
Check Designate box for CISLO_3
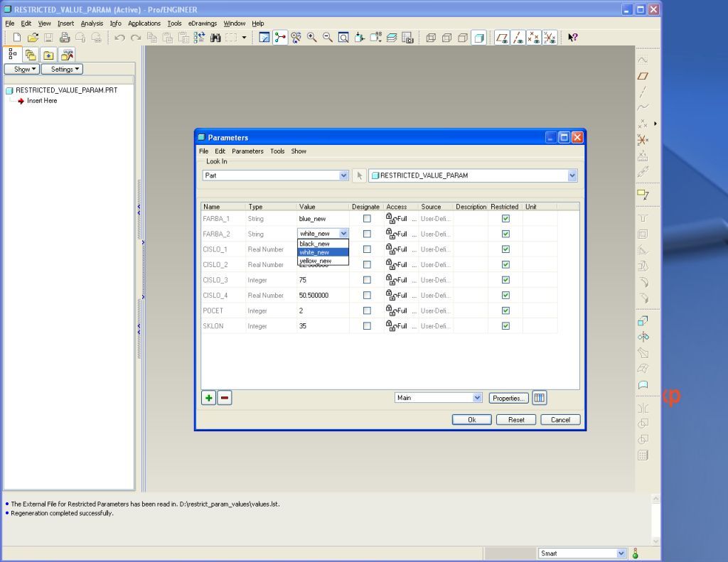pos(367,280)
